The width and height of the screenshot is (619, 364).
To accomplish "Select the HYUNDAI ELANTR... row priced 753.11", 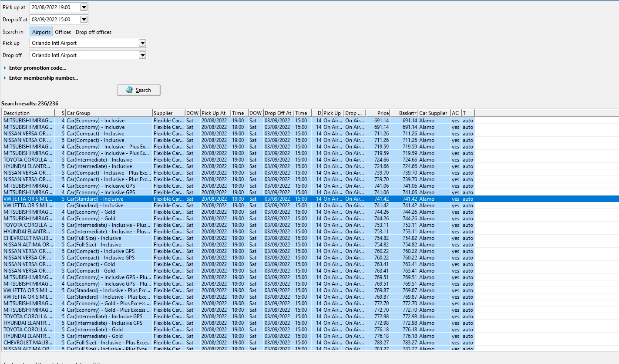I will 238,232.
